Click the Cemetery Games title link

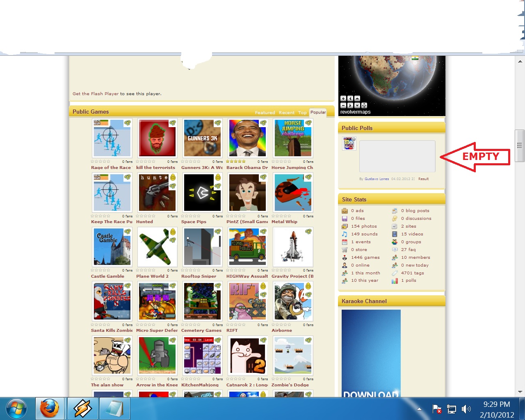coord(201,331)
